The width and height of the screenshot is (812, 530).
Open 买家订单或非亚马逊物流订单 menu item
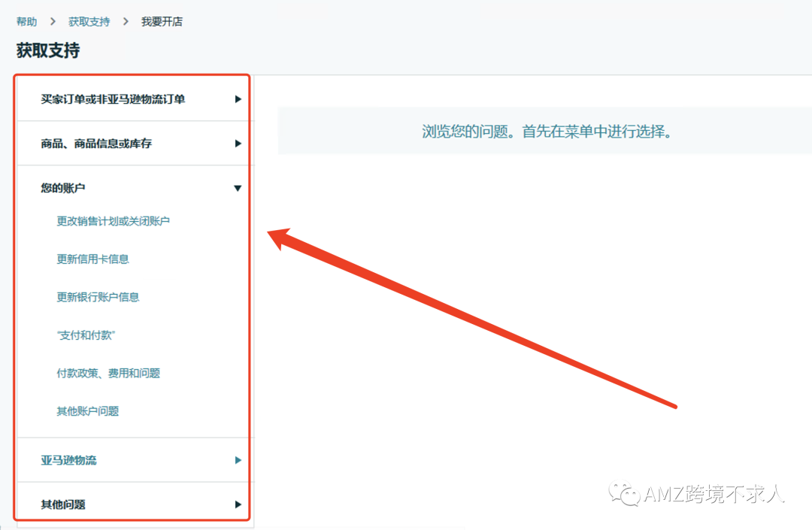113,98
